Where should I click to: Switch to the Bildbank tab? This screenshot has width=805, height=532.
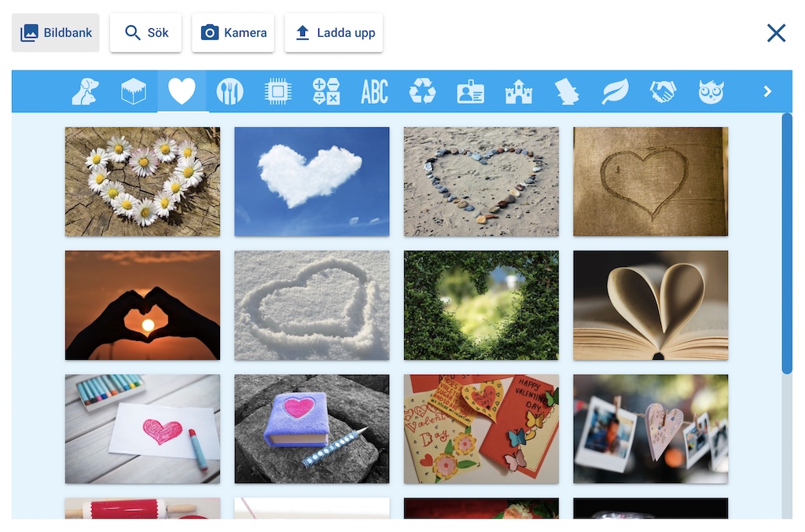(56, 33)
